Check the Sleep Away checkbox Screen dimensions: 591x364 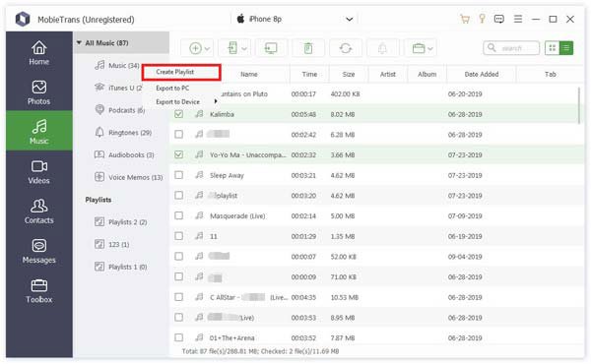[x=178, y=175]
